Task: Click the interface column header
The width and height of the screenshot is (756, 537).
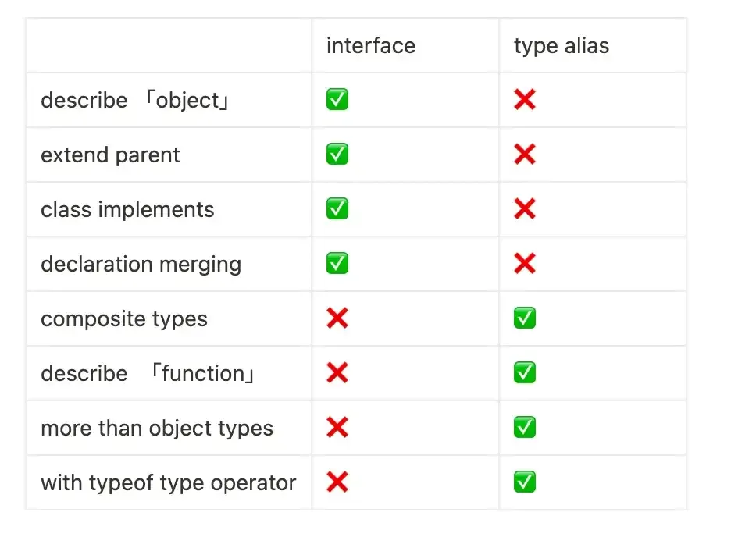Action: coord(371,45)
